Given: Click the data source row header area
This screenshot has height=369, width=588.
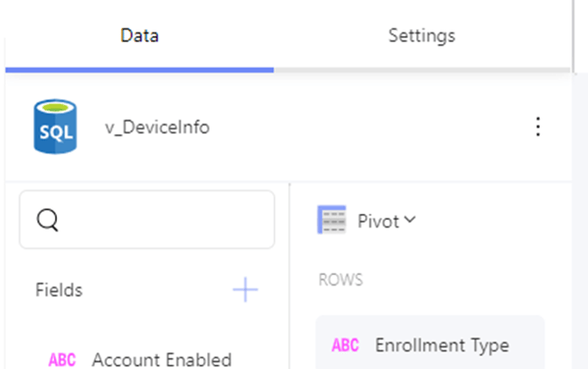Looking at the screenshot, I should click(x=288, y=127).
